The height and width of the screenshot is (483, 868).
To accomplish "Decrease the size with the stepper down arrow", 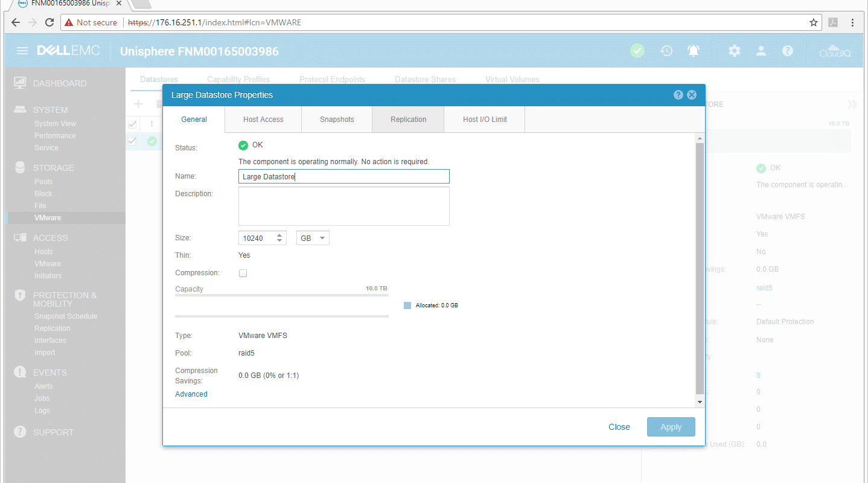I will tap(279, 241).
